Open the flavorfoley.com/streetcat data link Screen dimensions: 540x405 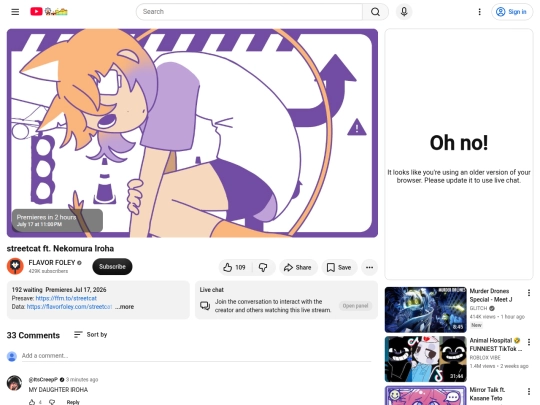point(69,307)
